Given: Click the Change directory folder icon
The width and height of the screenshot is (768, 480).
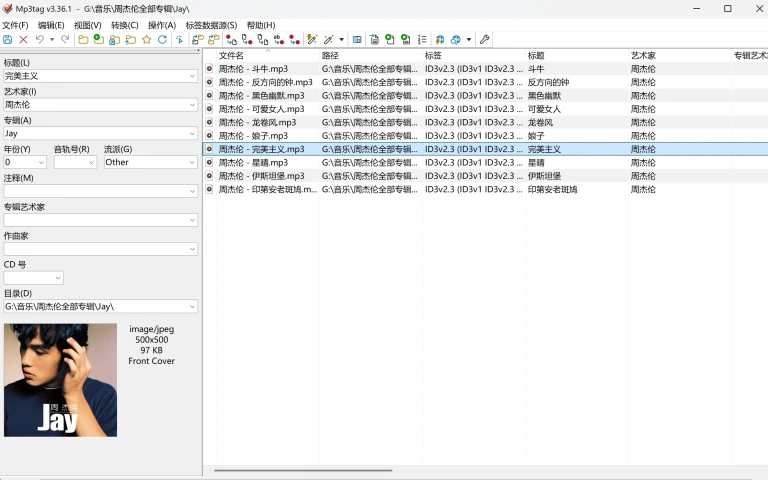Looking at the screenshot, I should pos(83,40).
